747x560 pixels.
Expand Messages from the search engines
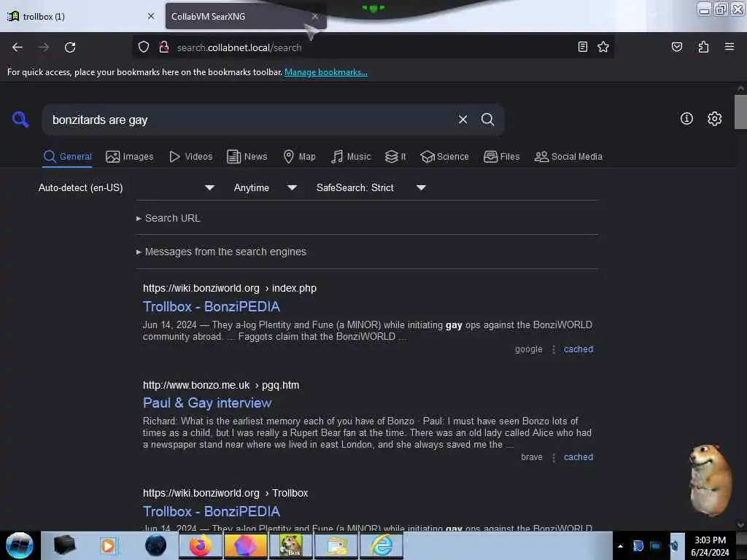click(x=221, y=252)
